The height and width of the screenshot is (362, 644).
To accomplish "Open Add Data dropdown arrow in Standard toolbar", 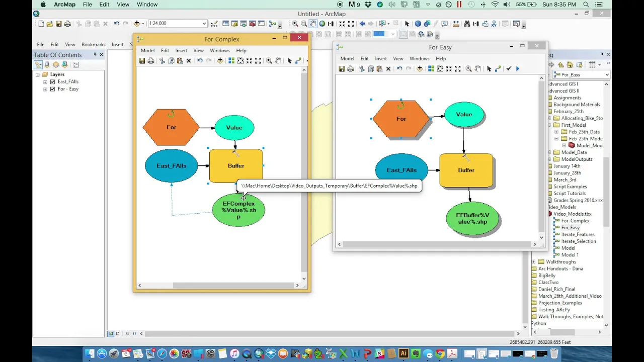I will pos(143,24).
